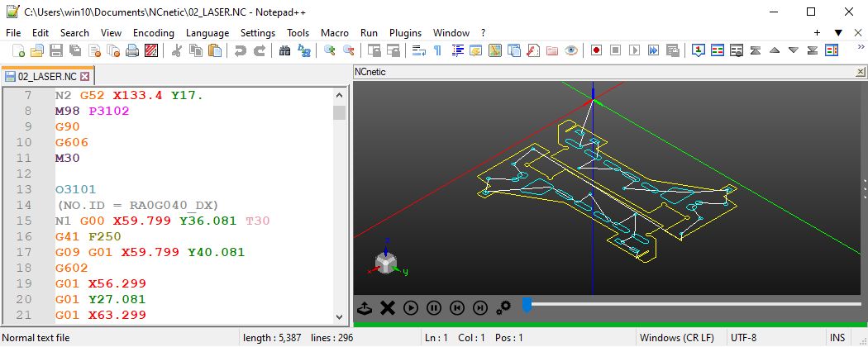The image size is (868, 347).
Task: Toggle monitoring with the eye icon
Action: point(570,51)
